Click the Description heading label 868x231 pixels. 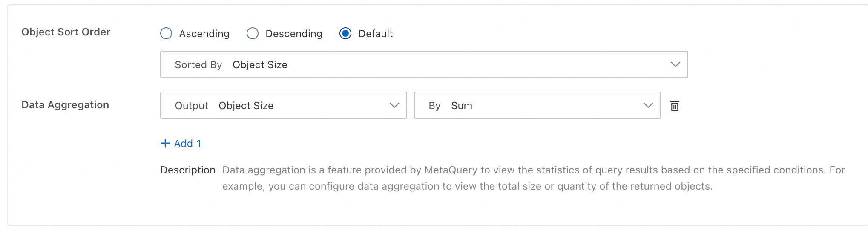pos(188,170)
